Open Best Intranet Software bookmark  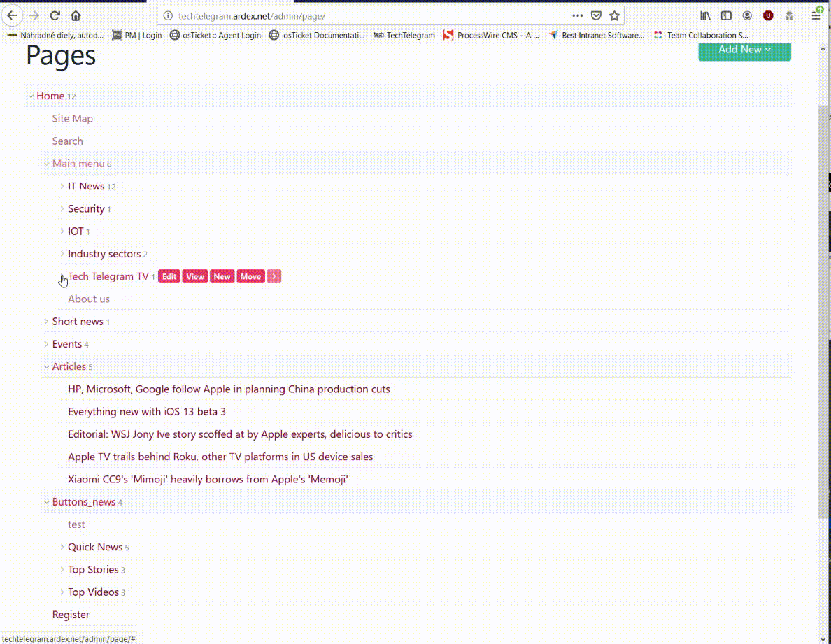coord(597,35)
